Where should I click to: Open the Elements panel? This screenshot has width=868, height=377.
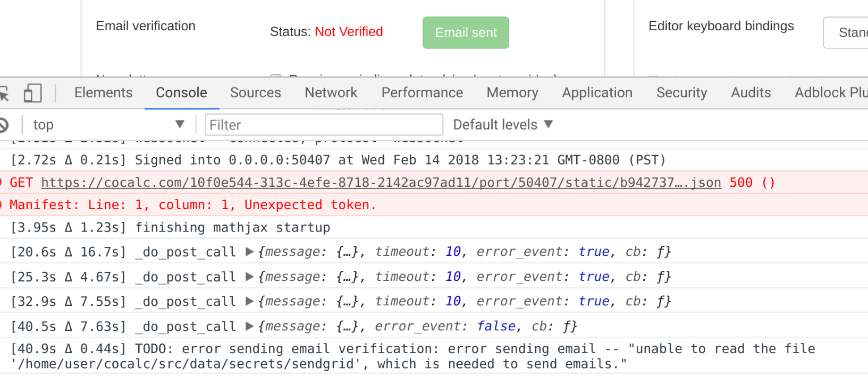tap(103, 92)
